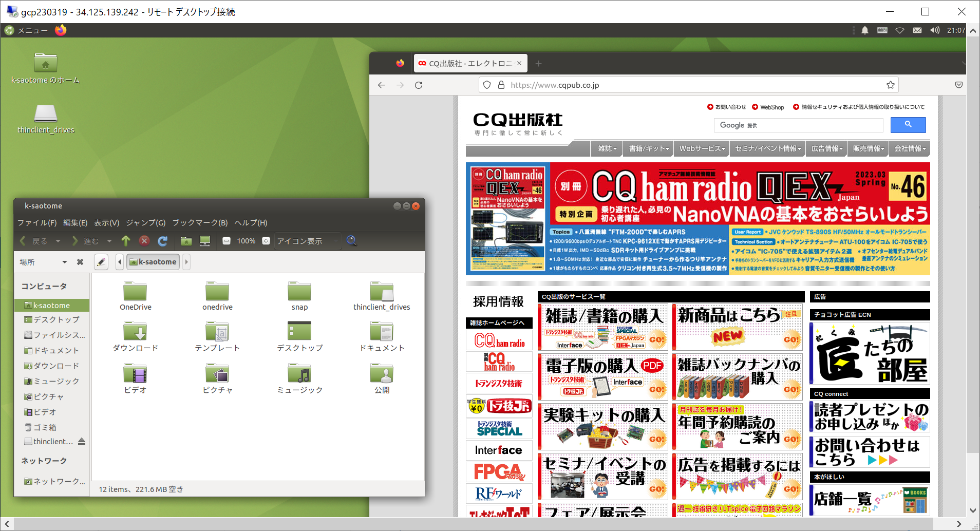Open the ブックマーク(B) menu

click(x=200, y=222)
